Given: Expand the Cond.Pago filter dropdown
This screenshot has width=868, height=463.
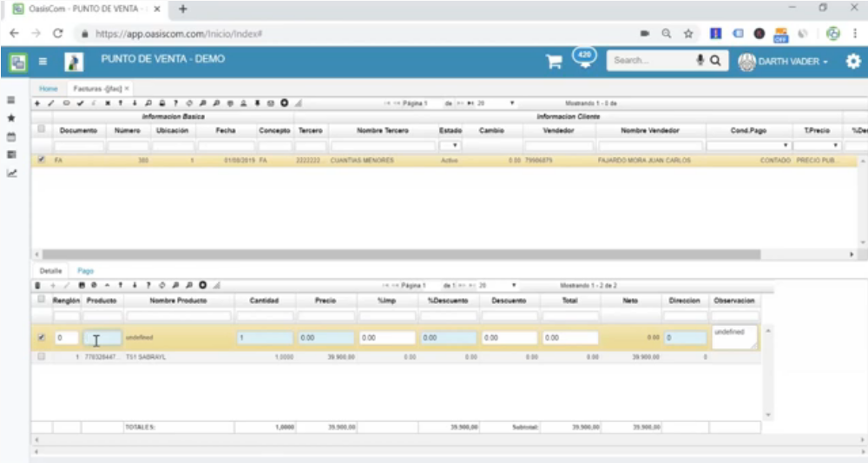Looking at the screenshot, I should click(747, 146).
